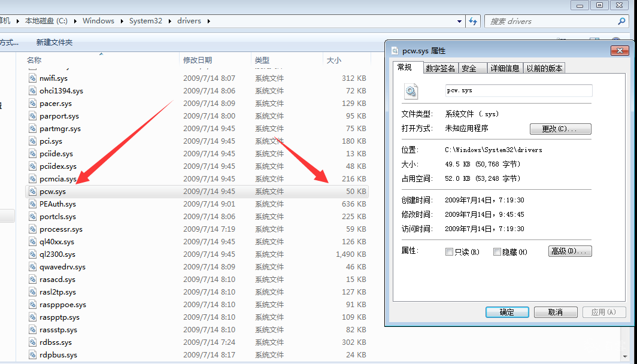Select the PEAuth.sys file name
Image resolution: width=637 pixels, height=364 pixels.
tap(57, 204)
